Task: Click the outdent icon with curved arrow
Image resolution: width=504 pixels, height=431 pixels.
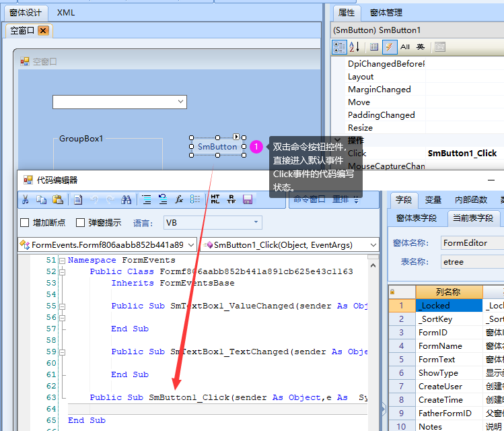Action: point(163,200)
